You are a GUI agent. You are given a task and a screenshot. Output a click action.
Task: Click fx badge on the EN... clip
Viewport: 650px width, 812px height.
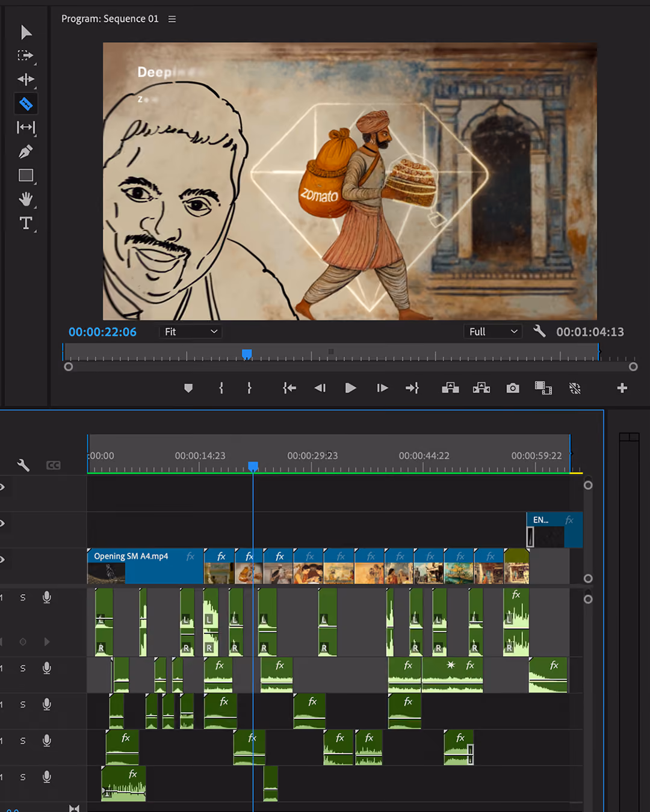(569, 520)
